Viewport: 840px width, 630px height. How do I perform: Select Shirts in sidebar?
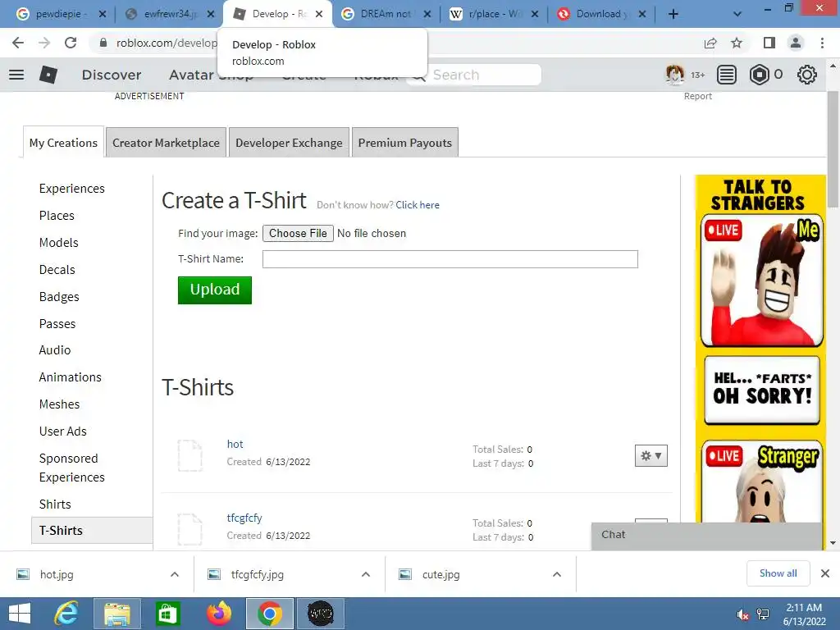click(x=55, y=504)
